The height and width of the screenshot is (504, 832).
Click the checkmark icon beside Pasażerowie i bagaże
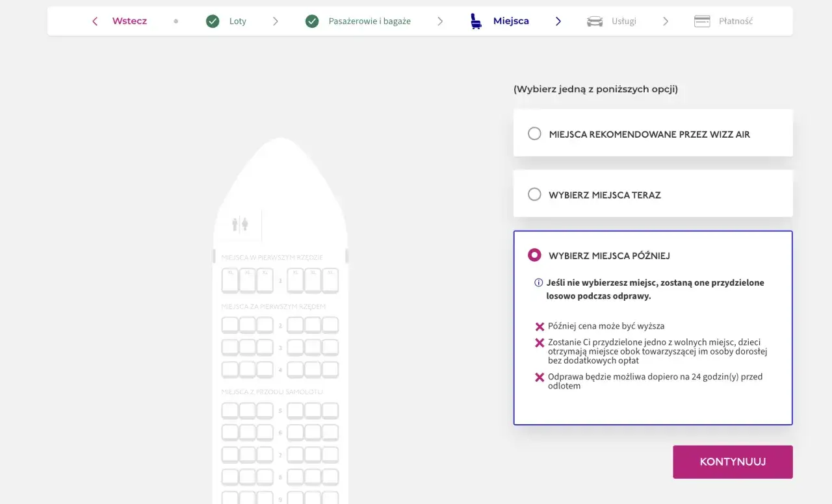click(x=312, y=21)
